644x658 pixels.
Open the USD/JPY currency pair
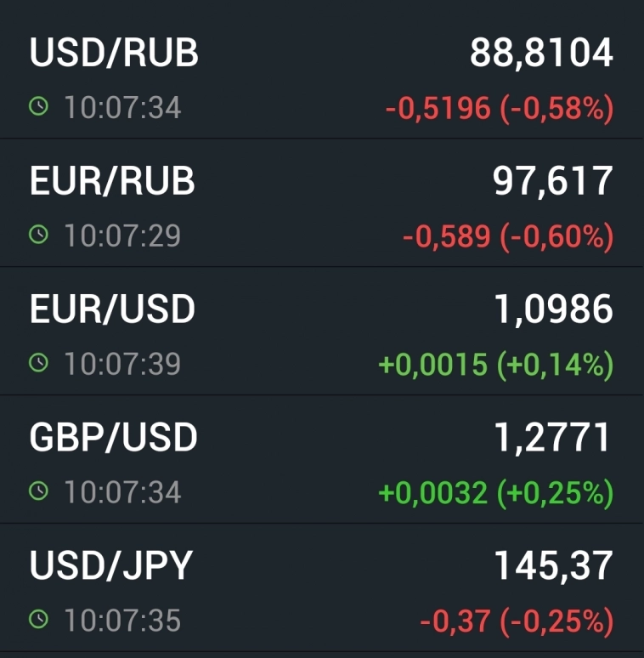coord(111,566)
